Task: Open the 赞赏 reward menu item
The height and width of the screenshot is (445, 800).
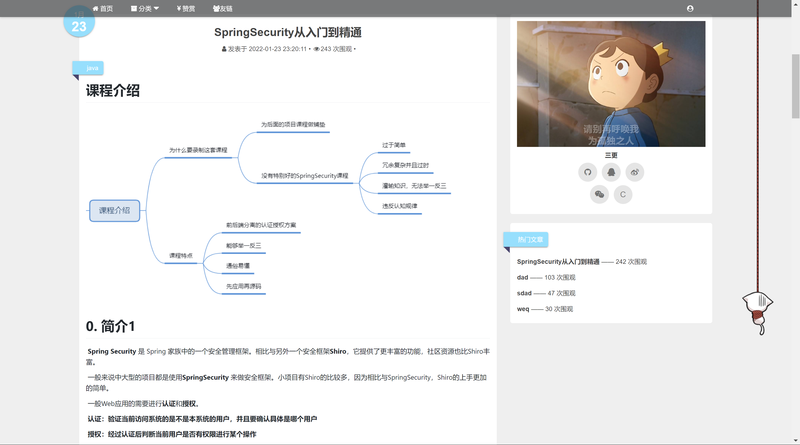Action: click(x=186, y=8)
